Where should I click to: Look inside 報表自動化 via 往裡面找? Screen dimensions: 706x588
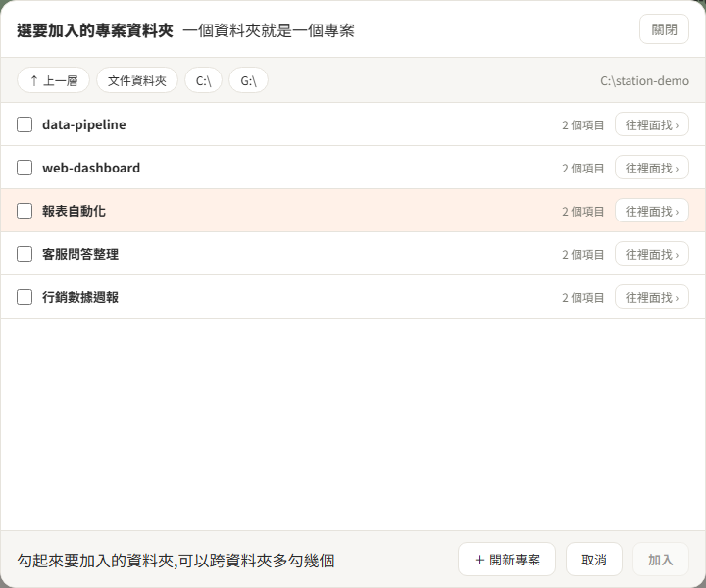pyautogui.click(x=651, y=211)
